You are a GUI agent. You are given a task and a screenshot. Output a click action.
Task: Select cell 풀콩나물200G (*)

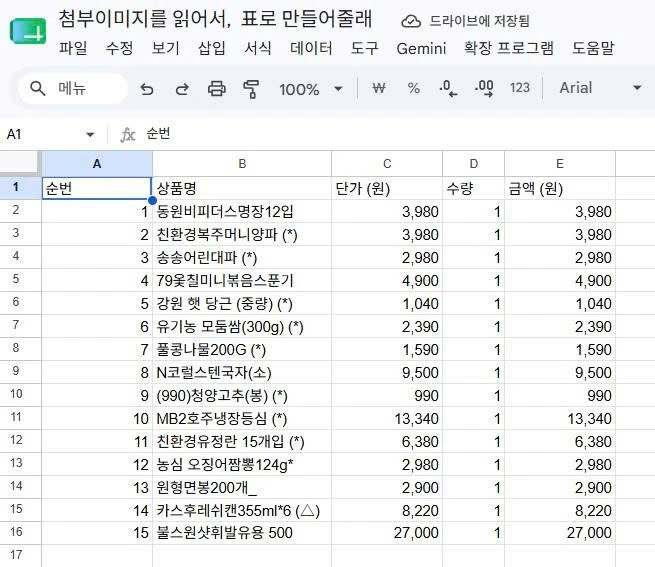tap(242, 349)
